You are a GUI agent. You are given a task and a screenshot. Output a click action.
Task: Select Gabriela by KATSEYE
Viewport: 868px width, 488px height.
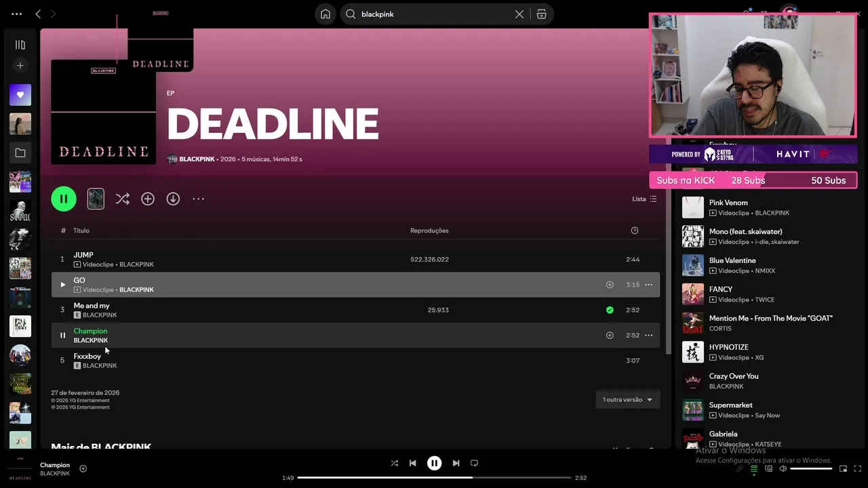point(766,439)
